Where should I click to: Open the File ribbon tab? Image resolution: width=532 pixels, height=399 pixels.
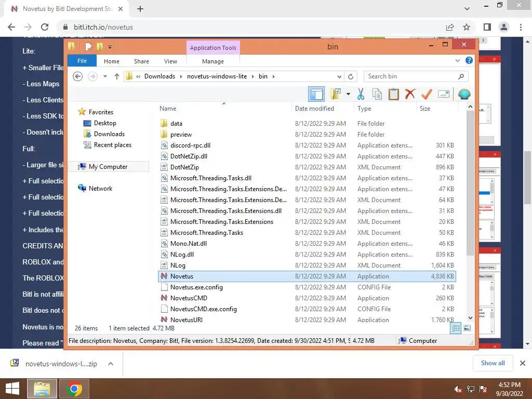tap(82, 61)
